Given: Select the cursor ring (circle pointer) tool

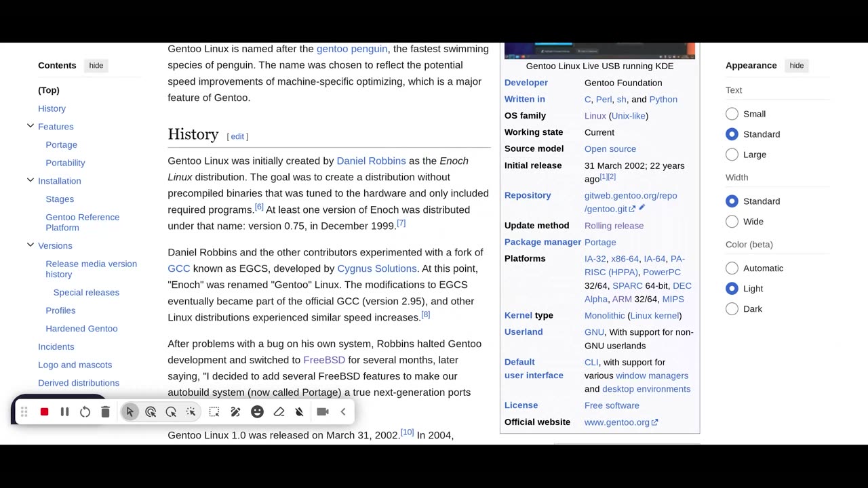Looking at the screenshot, I should pos(171,411).
